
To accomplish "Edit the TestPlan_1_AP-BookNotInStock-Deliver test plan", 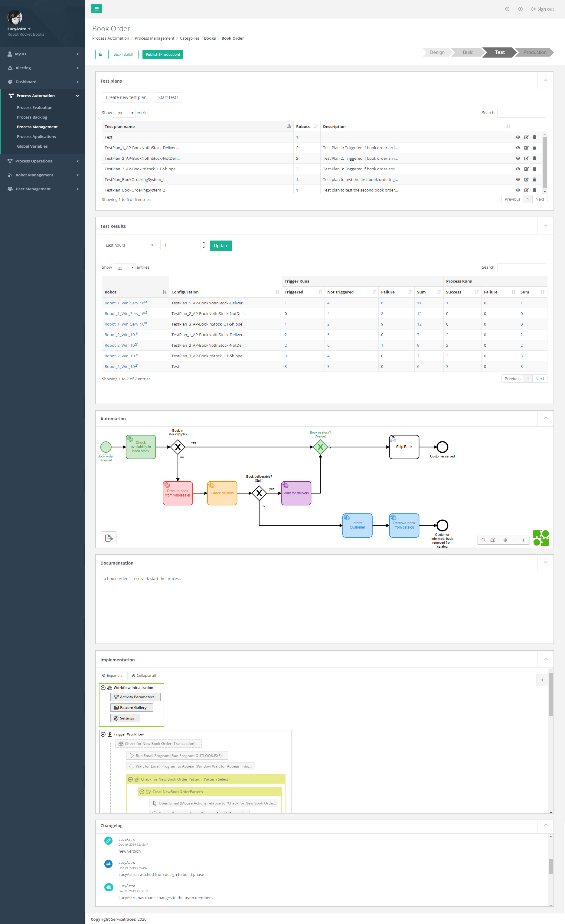I will coord(526,148).
